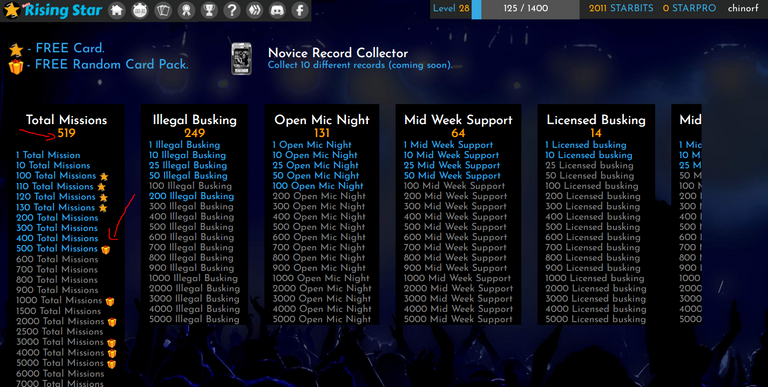The image size is (768, 387).
Task: Click the ribbon award icon
Action: 186,10
